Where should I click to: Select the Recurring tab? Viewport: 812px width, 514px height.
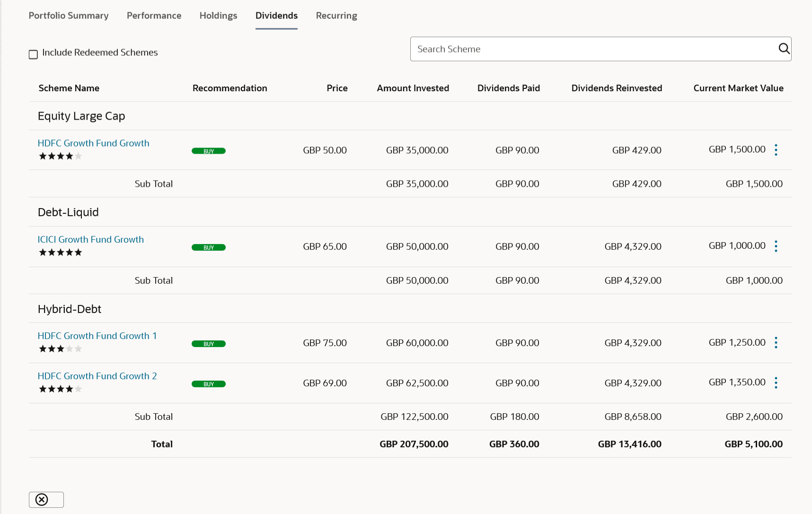tap(336, 16)
